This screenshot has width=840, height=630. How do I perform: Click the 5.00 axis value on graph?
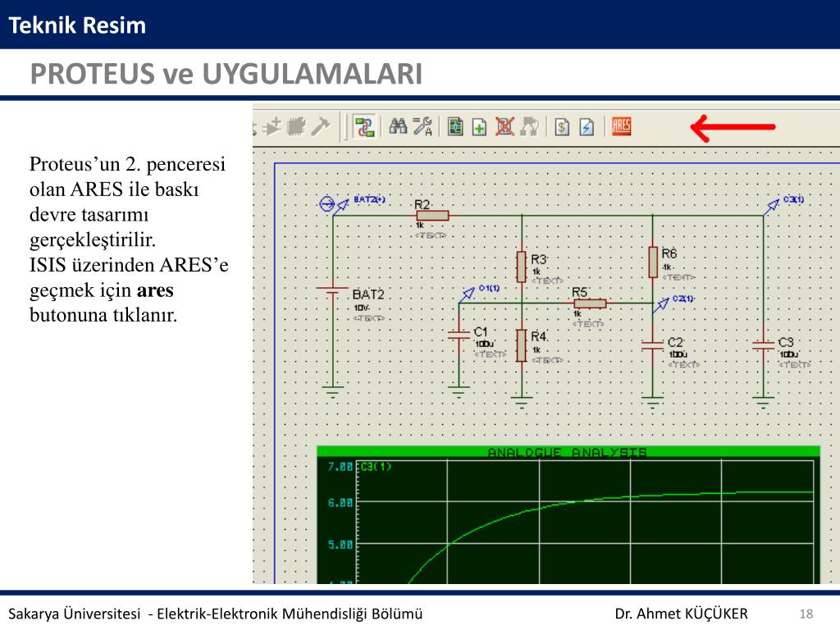[340, 545]
